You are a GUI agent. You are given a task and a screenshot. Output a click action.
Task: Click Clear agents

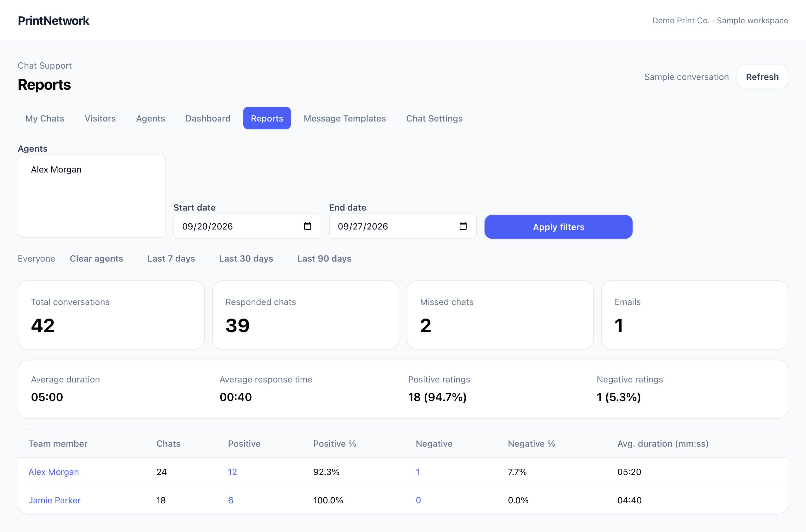click(x=96, y=258)
